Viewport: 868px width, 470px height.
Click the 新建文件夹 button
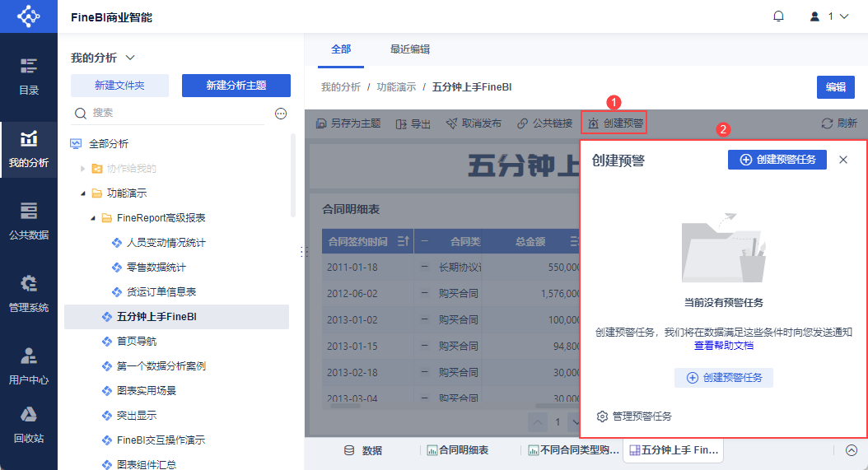(119, 86)
